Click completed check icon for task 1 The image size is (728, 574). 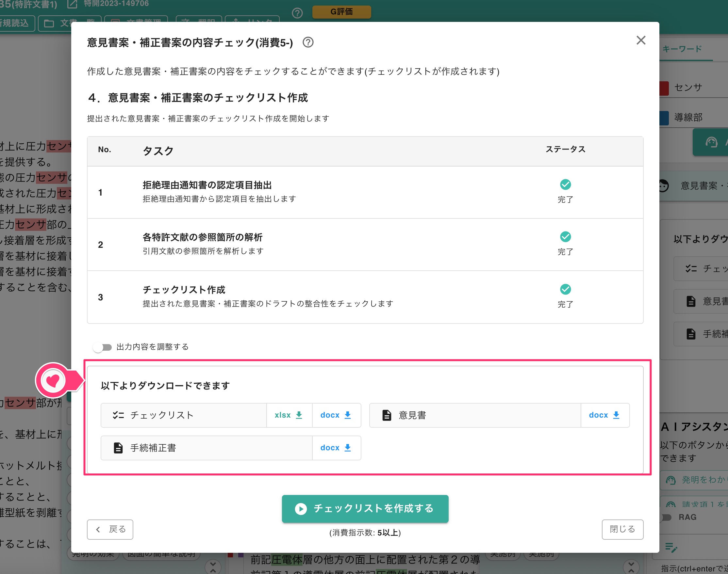pos(565,184)
